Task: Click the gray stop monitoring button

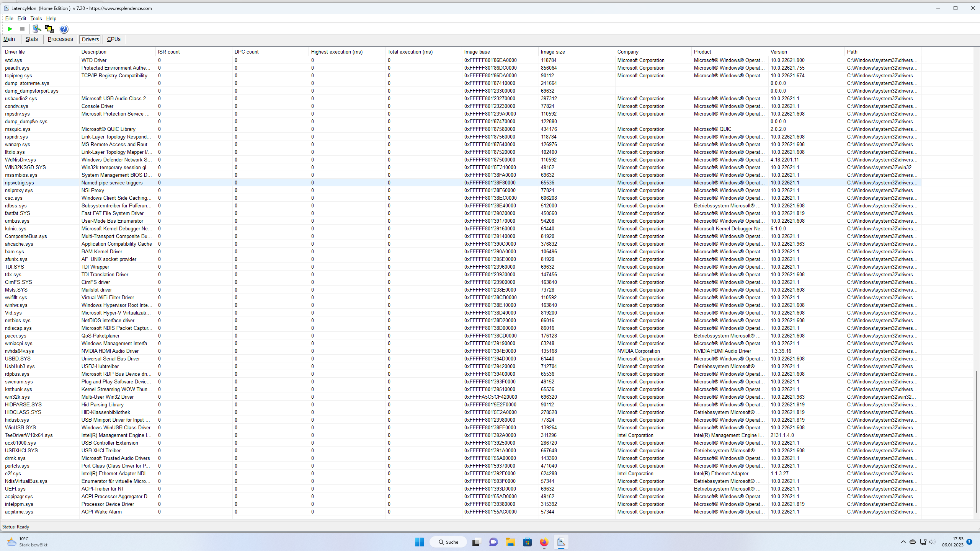Action: [x=22, y=29]
